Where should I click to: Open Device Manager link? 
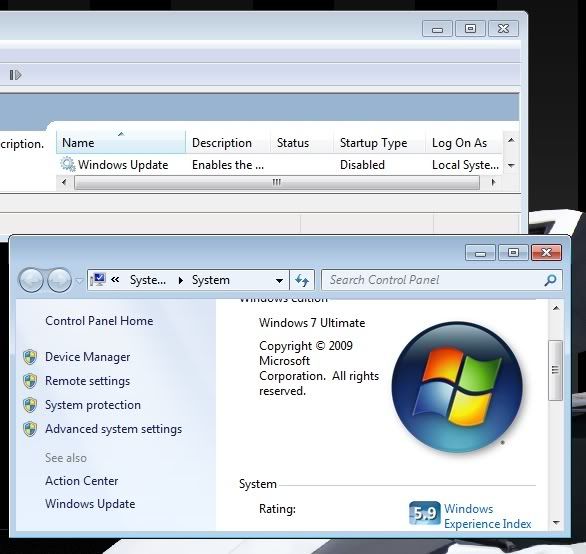pos(87,357)
